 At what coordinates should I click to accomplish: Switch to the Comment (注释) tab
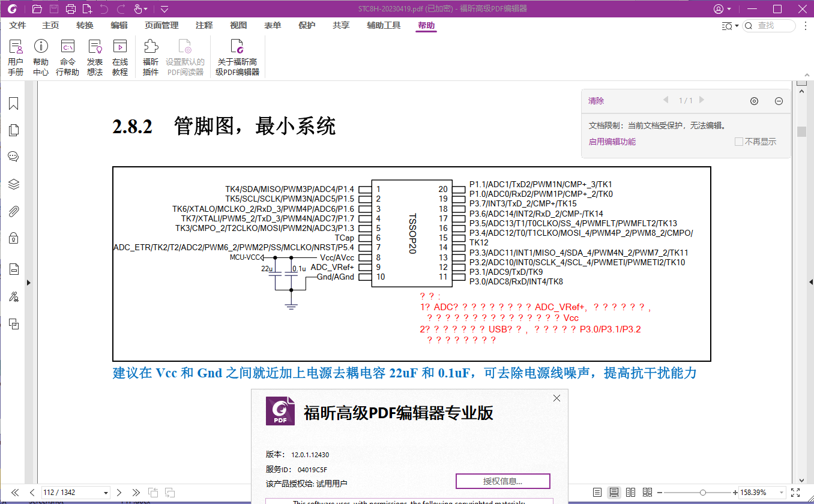click(204, 26)
